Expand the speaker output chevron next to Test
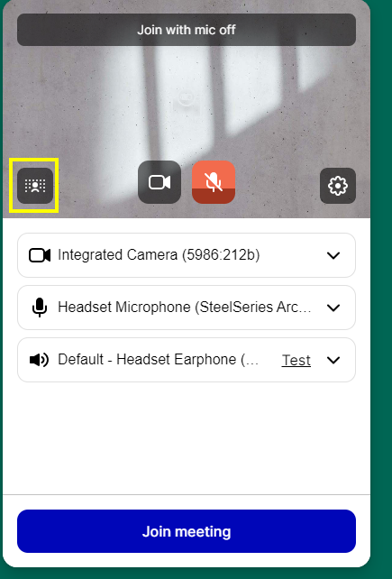 pyautogui.click(x=333, y=360)
